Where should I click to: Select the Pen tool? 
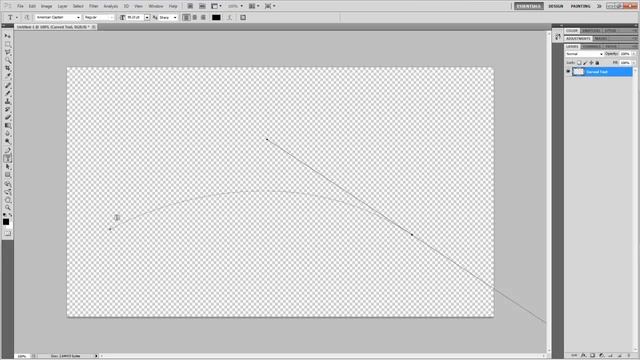coord(7,151)
